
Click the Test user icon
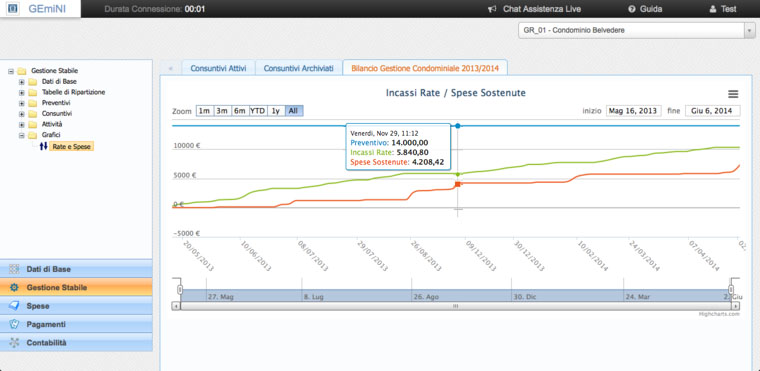(712, 9)
